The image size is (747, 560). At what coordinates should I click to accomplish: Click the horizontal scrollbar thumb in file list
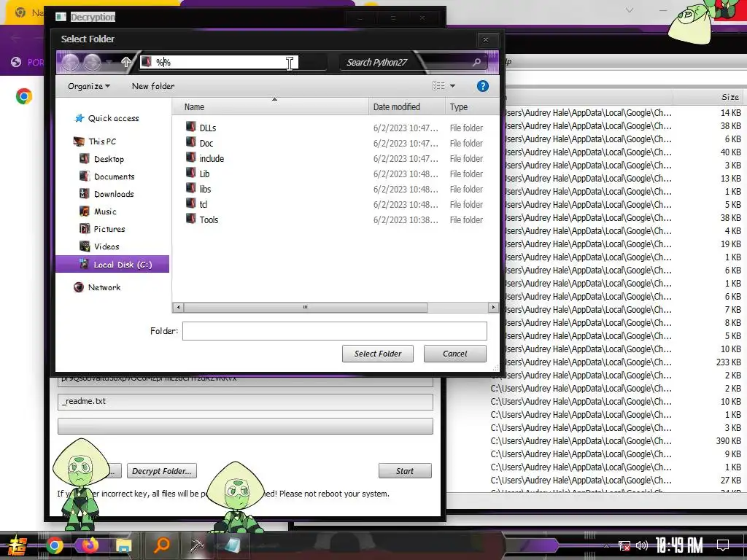(x=306, y=307)
